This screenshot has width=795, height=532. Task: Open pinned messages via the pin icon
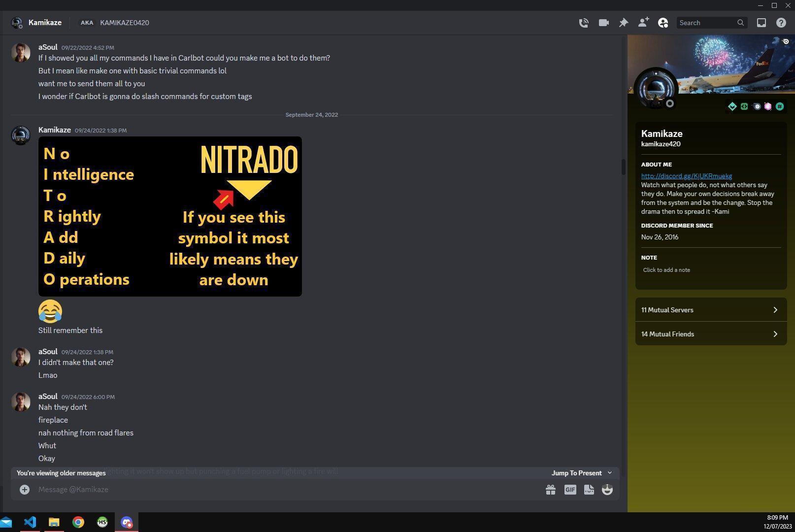click(624, 23)
